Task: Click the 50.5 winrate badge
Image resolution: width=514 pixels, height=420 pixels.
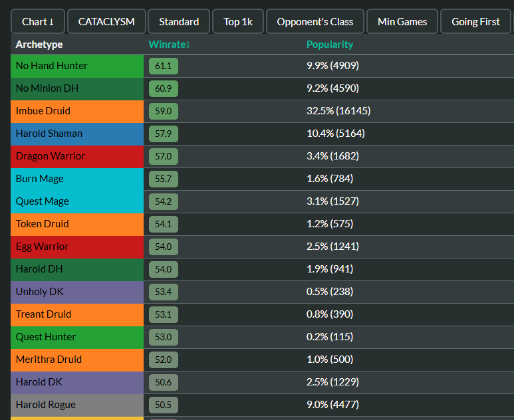Action: pyautogui.click(x=164, y=405)
